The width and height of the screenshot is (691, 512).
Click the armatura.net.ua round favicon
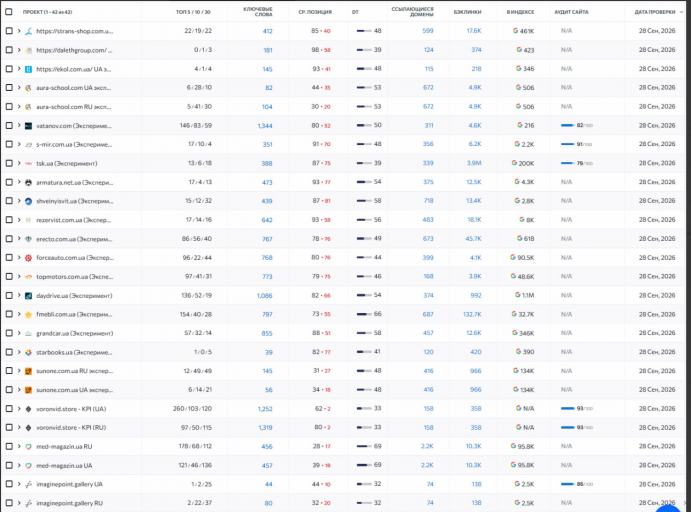pyautogui.click(x=28, y=182)
